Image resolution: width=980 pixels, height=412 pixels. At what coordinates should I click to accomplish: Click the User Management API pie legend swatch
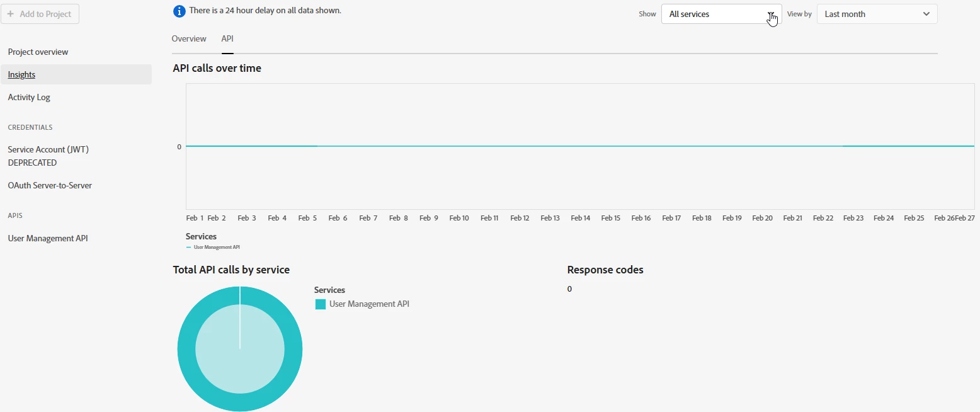click(321, 304)
